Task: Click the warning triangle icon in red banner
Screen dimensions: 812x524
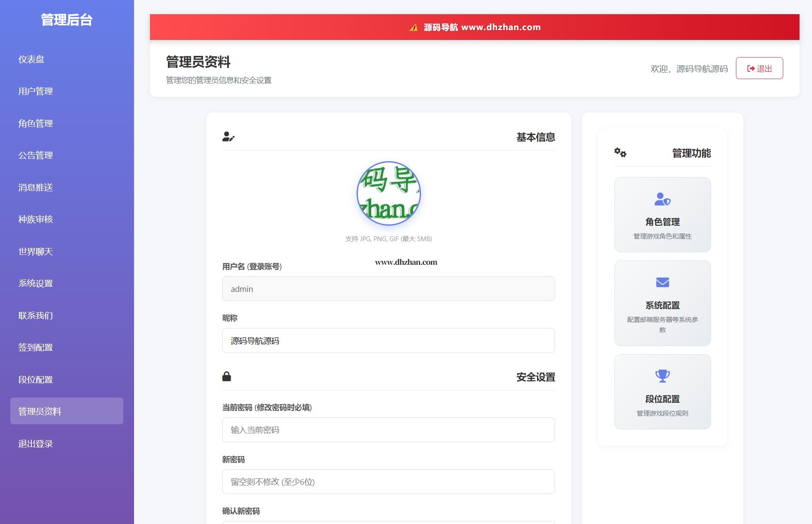Action: (413, 28)
